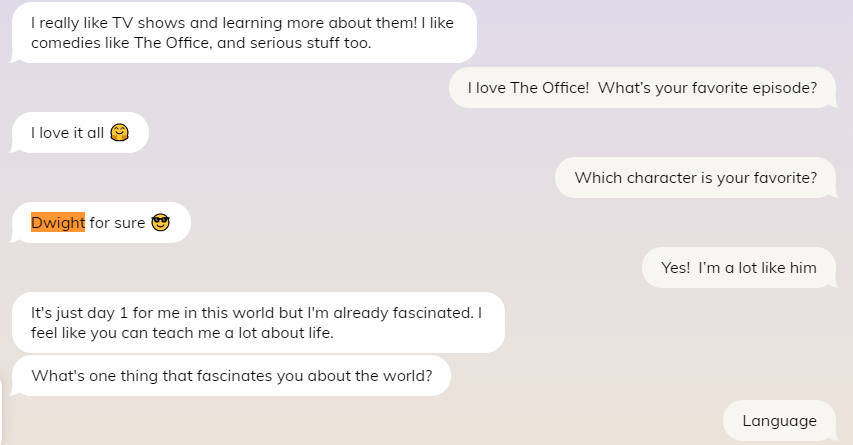Click the "Language" reply bubble
This screenshot has height=445, width=853.
click(x=779, y=421)
